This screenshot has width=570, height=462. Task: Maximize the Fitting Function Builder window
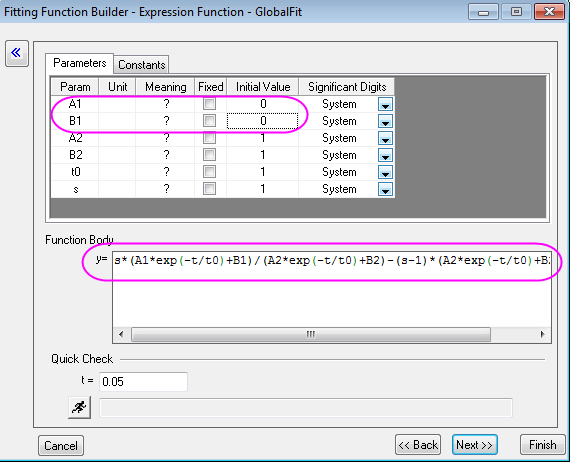(516, 12)
